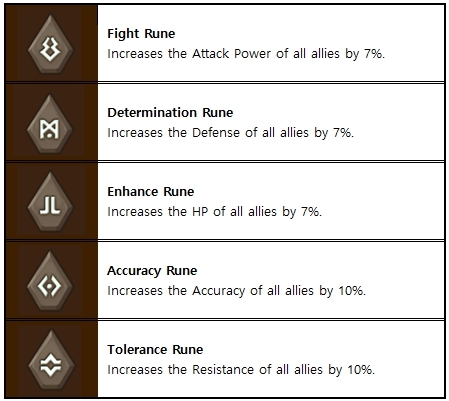Select the Accuracy Rune icon
The height and width of the screenshot is (401, 449).
[50, 282]
